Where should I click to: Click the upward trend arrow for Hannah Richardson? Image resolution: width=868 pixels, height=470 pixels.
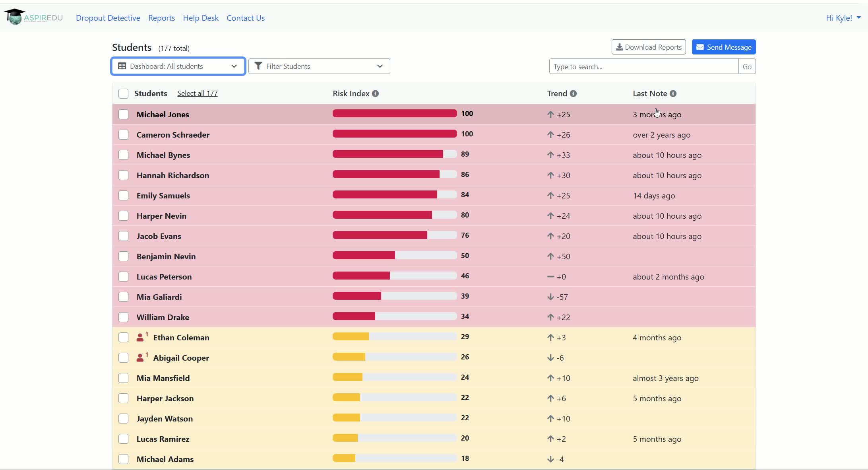tap(550, 175)
